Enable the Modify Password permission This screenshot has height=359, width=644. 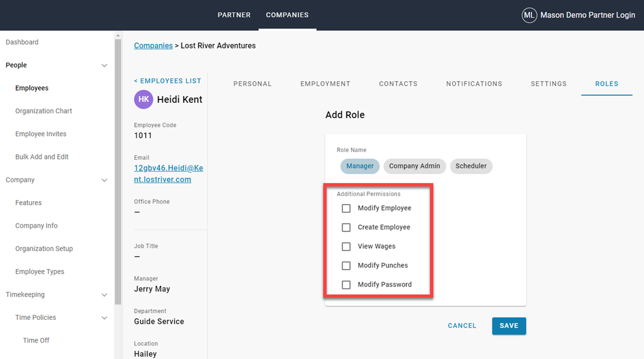[x=346, y=284]
